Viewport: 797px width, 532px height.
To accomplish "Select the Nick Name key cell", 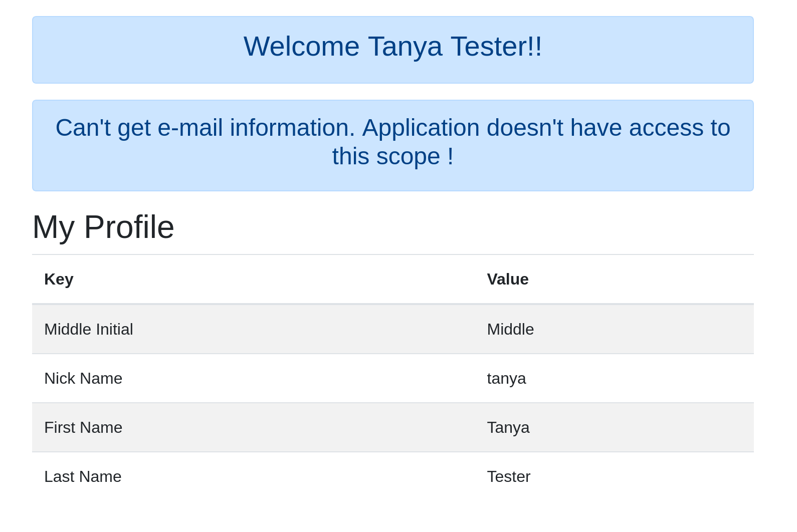I will [83, 378].
